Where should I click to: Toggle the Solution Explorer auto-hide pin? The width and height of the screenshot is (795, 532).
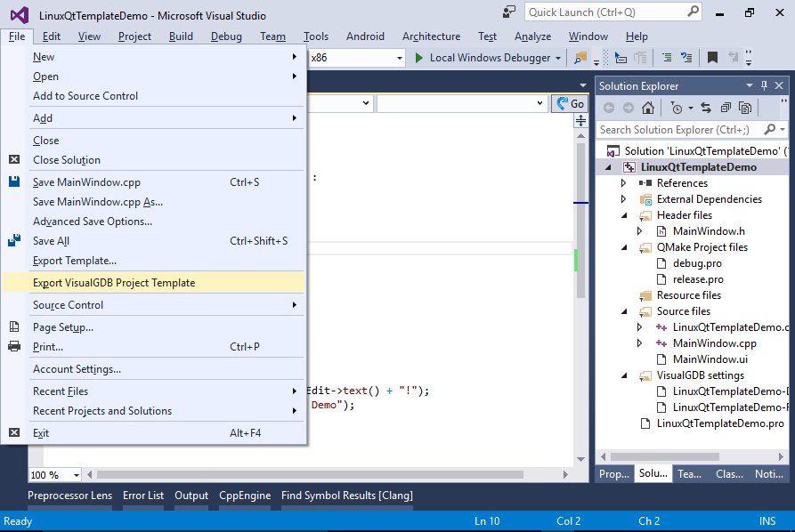pyautogui.click(x=764, y=85)
